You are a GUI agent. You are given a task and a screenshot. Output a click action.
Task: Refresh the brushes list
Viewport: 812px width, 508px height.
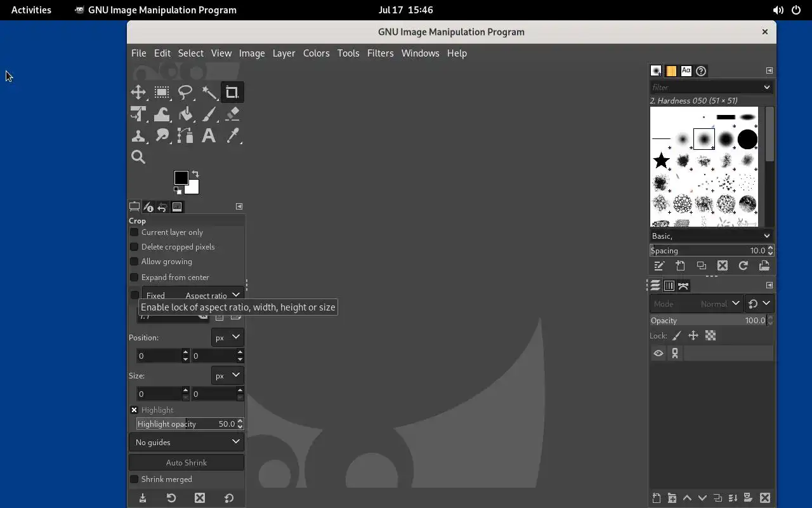coord(743,265)
